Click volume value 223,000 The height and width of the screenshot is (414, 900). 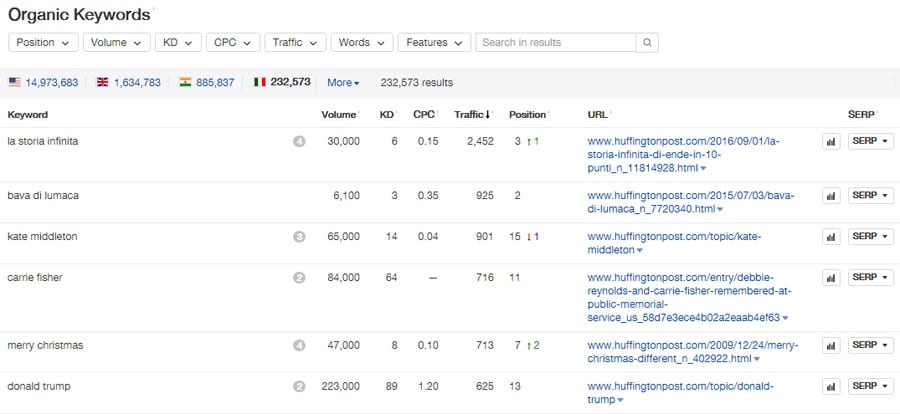340,386
